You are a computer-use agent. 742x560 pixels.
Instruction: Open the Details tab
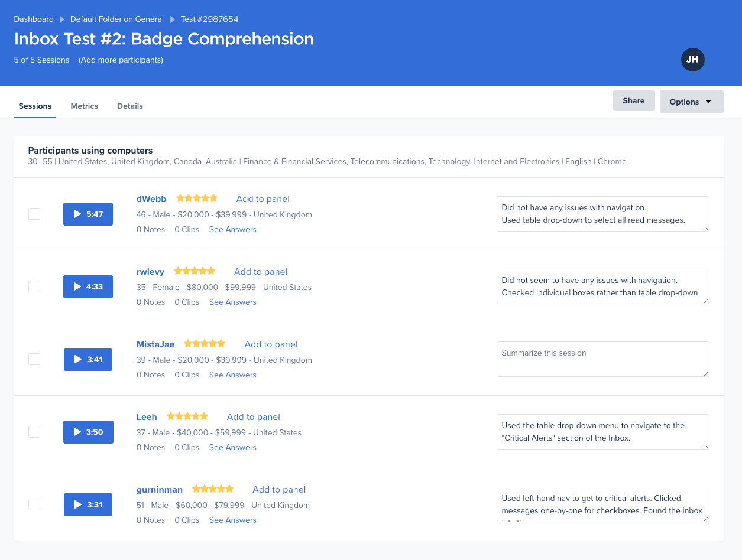coord(130,106)
